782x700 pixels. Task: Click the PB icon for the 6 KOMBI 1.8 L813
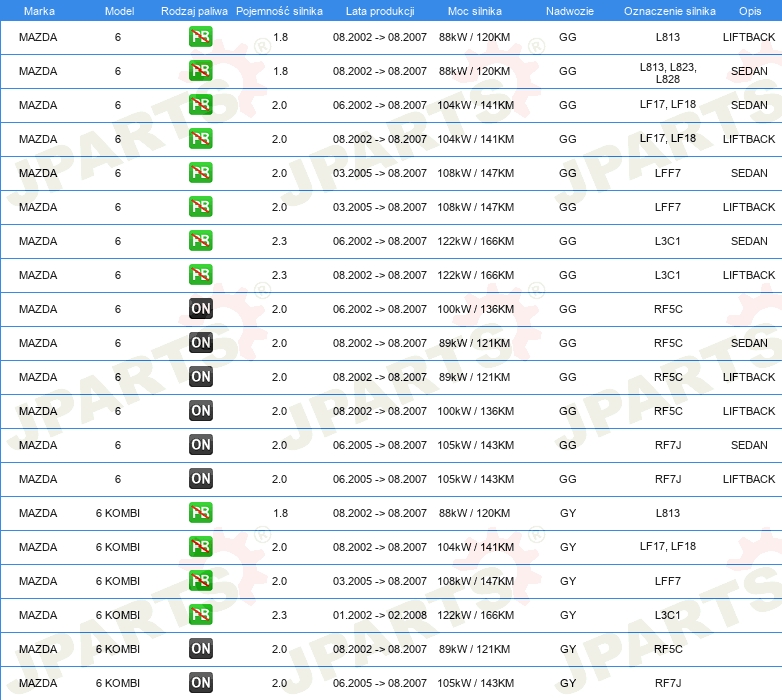click(201, 513)
